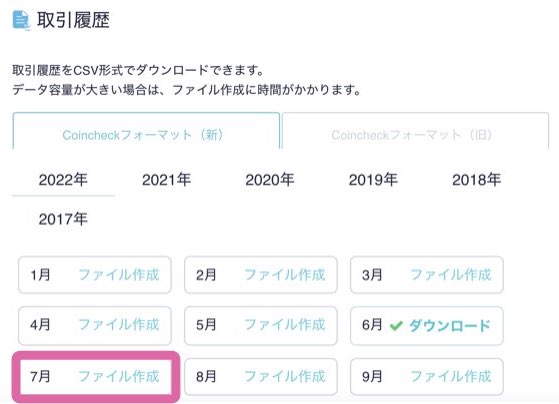The image size is (559, 404).
Task: Click the green checkmark beside 6月
Action: click(396, 326)
